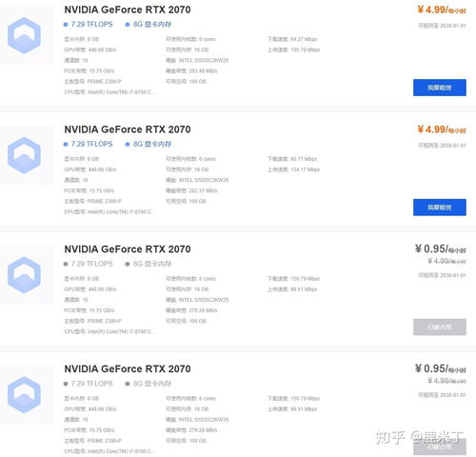
Task: Open first NVIDIA GeForce RTX 2070 title
Action: click(128, 10)
